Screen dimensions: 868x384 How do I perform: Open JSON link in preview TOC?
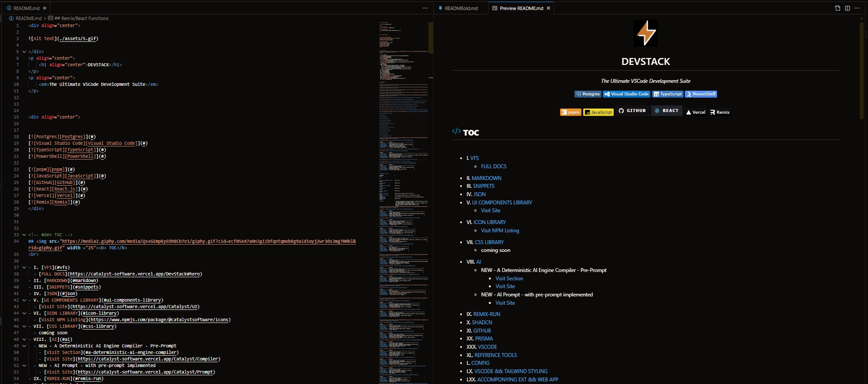(x=479, y=194)
